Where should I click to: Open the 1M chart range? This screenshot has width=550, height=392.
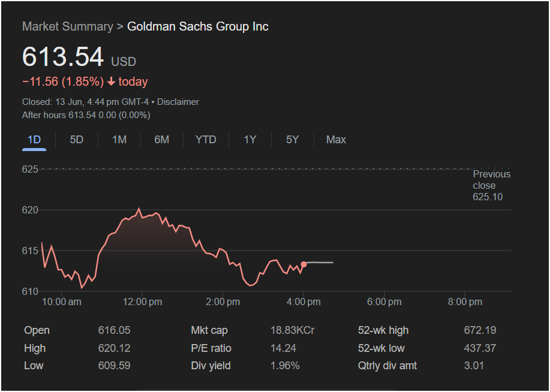[x=119, y=140]
